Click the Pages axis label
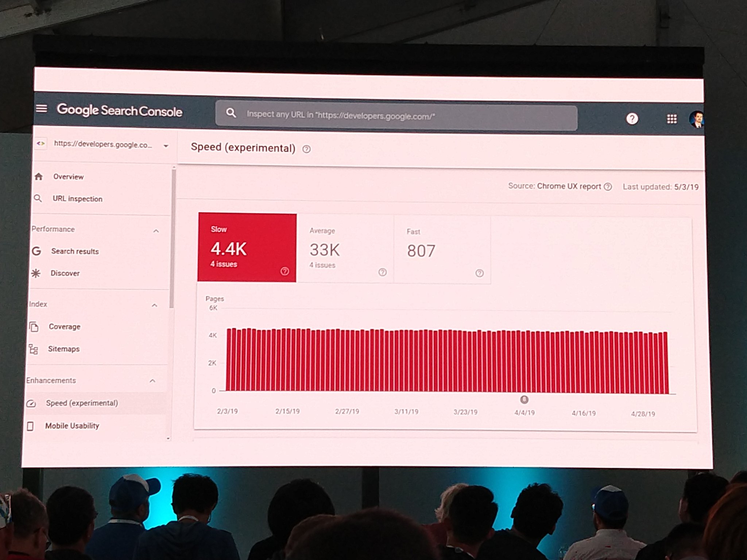Viewport: 747px width, 560px height. point(214,299)
